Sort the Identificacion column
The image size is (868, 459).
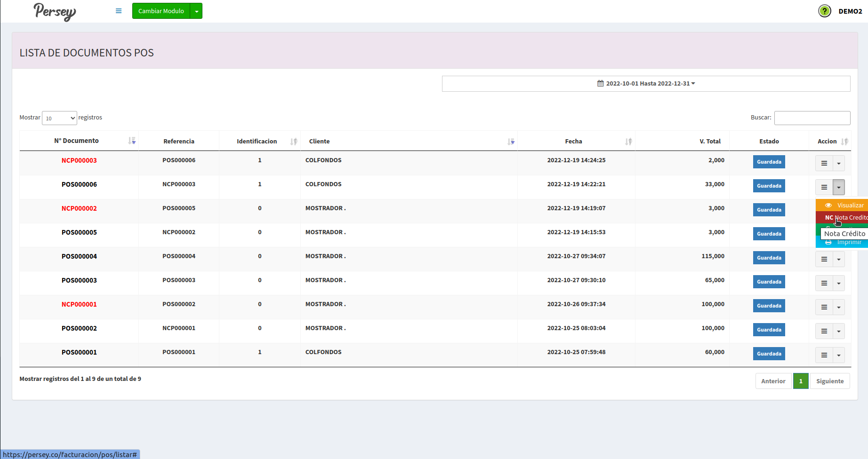(294, 142)
